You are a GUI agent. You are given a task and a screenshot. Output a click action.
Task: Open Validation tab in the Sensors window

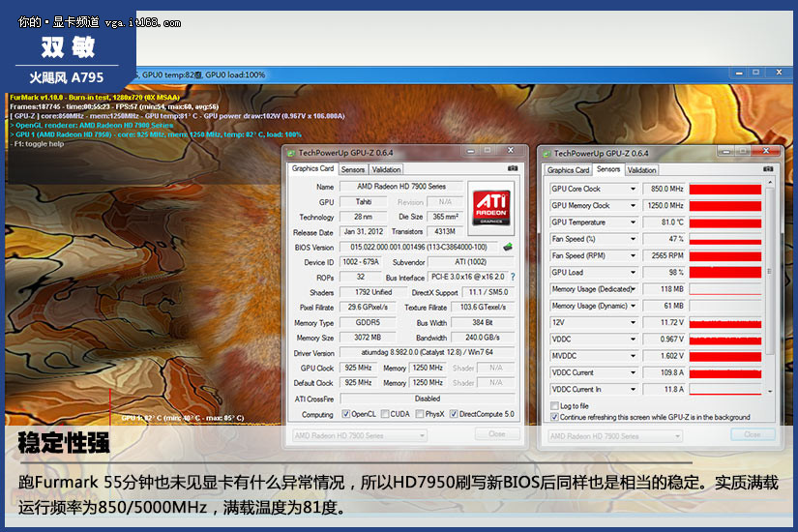(x=641, y=170)
